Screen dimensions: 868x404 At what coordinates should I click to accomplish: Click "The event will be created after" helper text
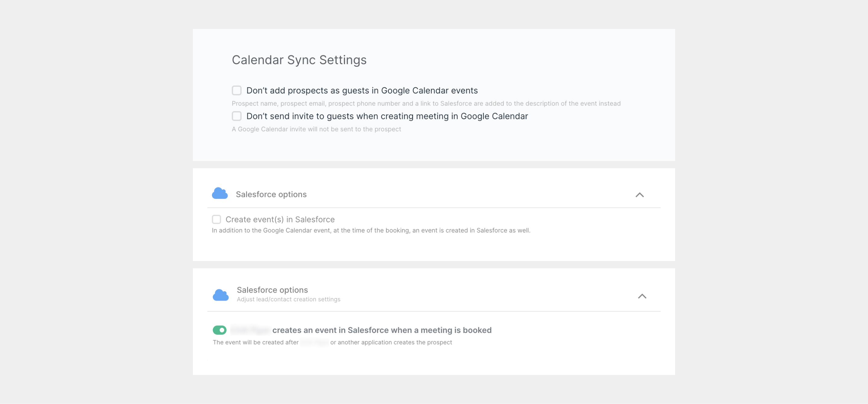click(x=255, y=342)
